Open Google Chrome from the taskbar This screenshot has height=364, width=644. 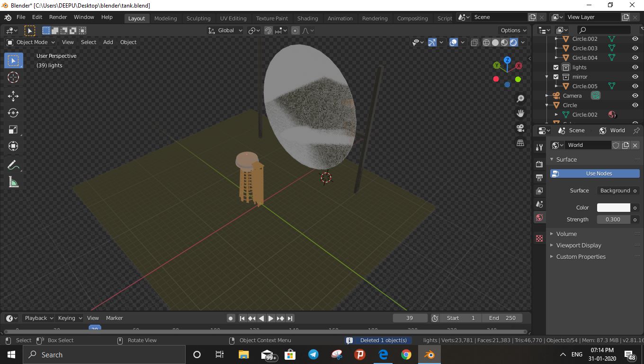[406, 355]
